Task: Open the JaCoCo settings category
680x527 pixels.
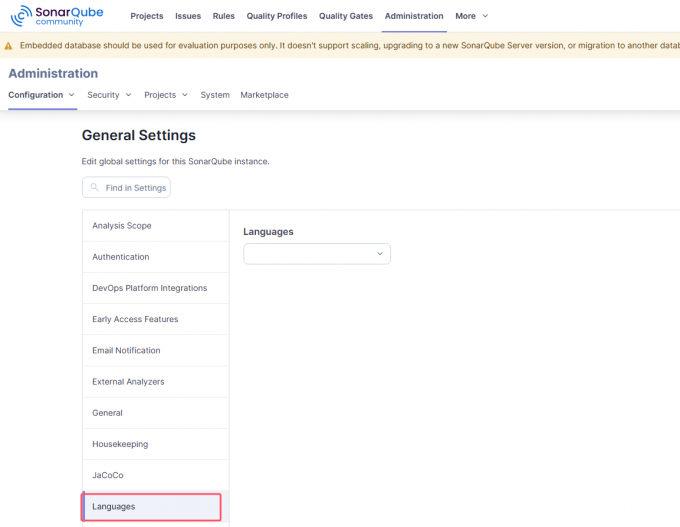Action: click(156, 475)
